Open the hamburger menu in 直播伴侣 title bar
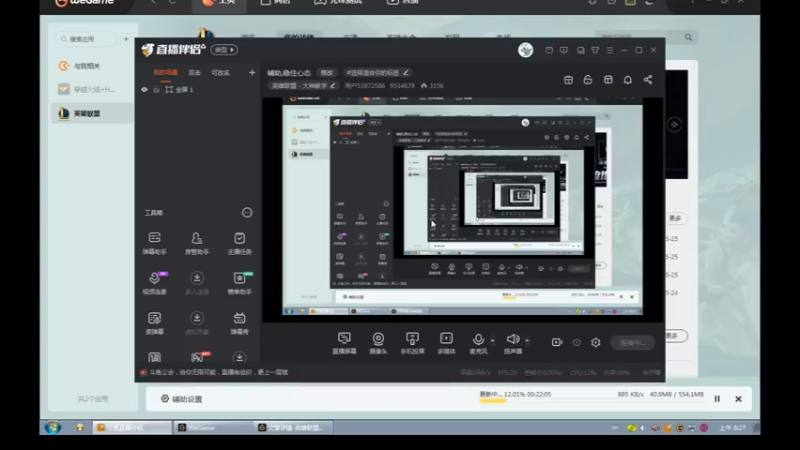The width and height of the screenshot is (800, 450). point(610,50)
